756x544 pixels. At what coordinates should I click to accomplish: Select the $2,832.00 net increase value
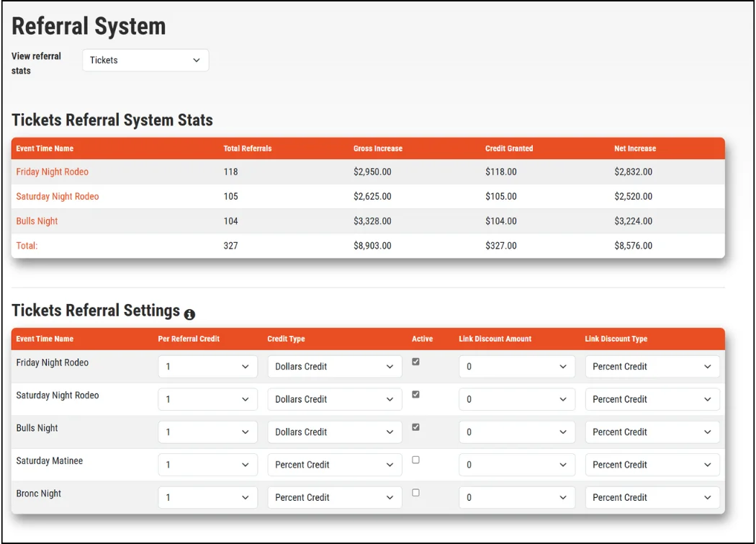pos(633,171)
